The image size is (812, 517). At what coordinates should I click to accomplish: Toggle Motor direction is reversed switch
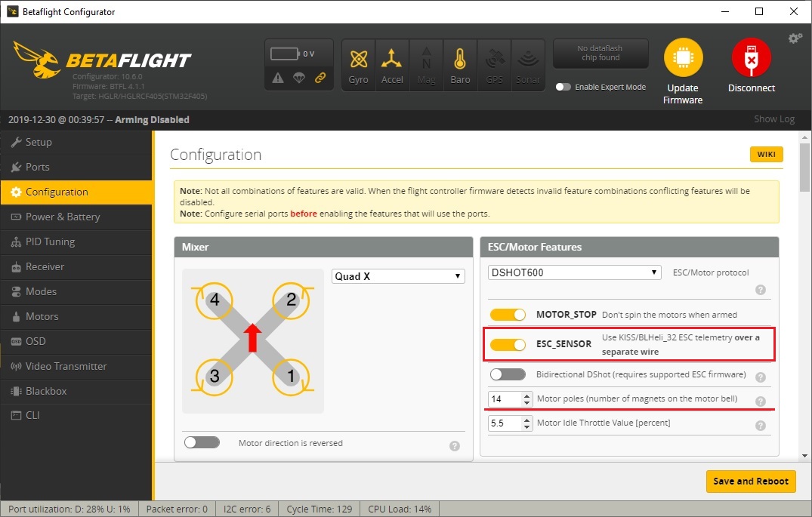click(x=202, y=442)
